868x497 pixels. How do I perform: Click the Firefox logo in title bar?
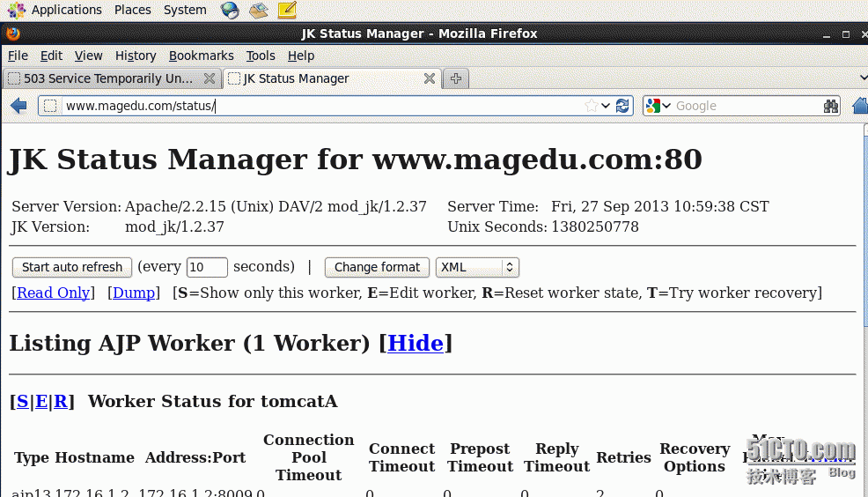click(x=13, y=33)
